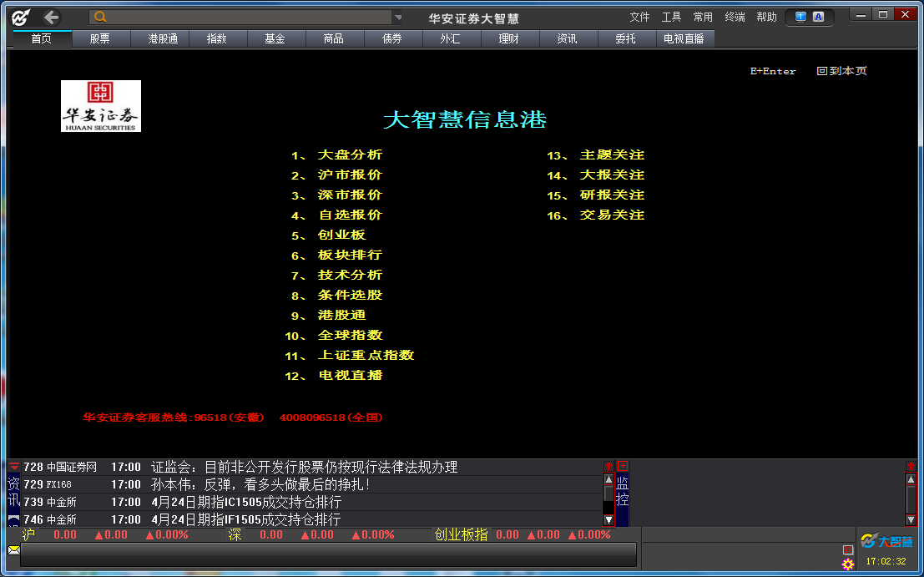Switch to the 首页 tab
The height and width of the screenshot is (577, 924).
(42, 39)
